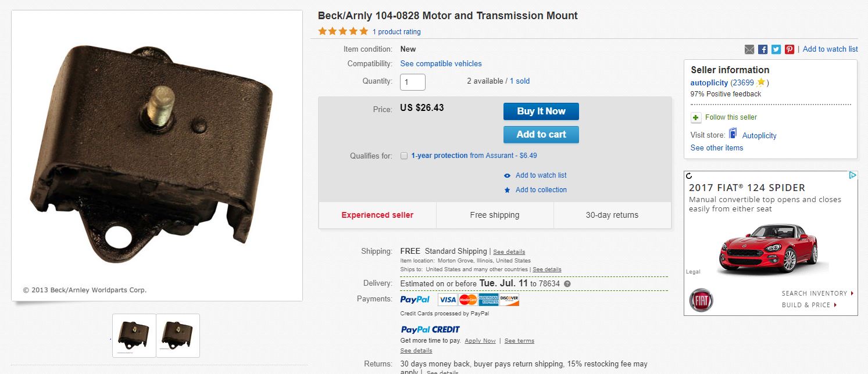Share listing on Twitter icon
The height and width of the screenshot is (374, 868).
pyautogui.click(x=776, y=49)
